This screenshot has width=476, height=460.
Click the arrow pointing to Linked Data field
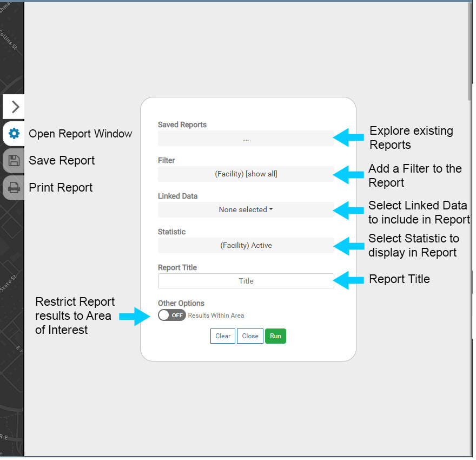[x=348, y=210]
